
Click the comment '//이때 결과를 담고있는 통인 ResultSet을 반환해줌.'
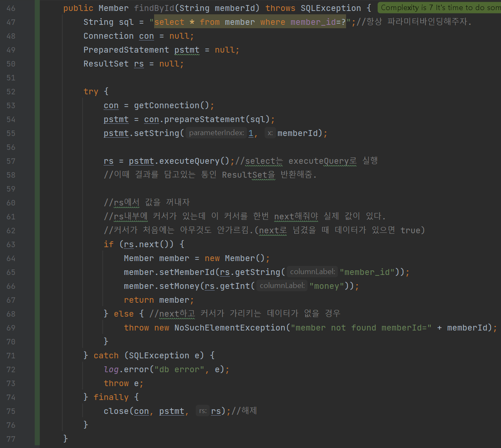(x=210, y=175)
